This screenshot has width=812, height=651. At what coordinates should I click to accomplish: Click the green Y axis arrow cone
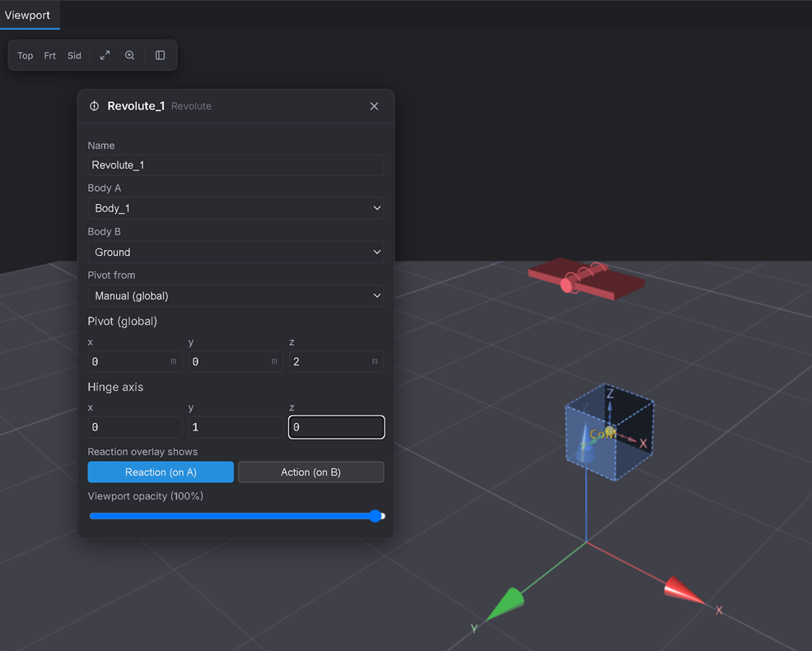click(506, 603)
